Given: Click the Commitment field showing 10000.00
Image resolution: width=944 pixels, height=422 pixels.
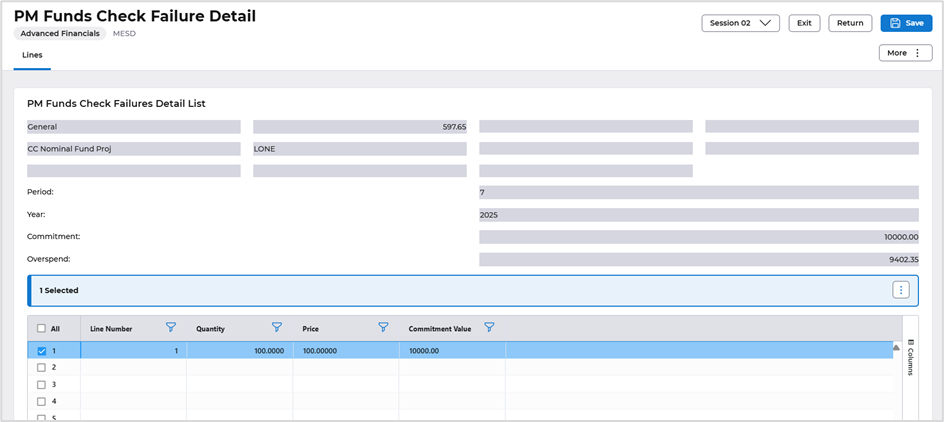Looking at the screenshot, I should [699, 237].
